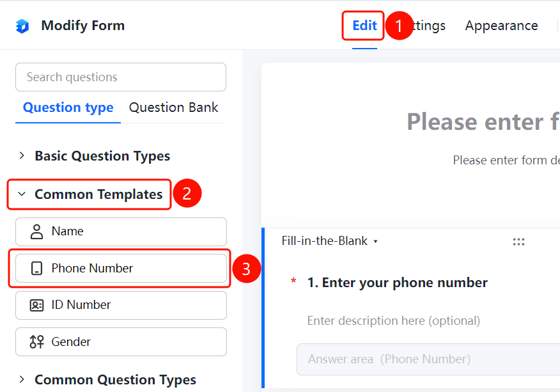This screenshot has width=560, height=392.
Task: Open the Fill-in-the-Blank type dropdown
Action: point(330,241)
